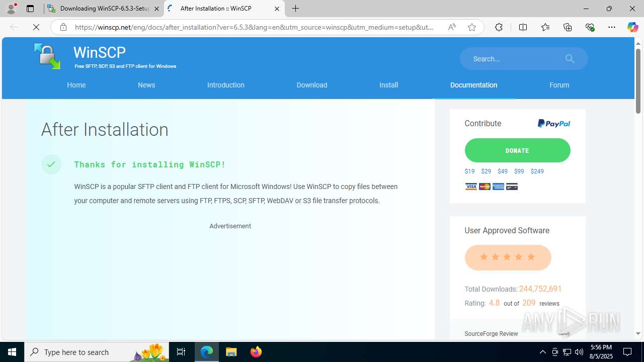The height and width of the screenshot is (362, 644).
Task: Click the browser address bar URL
Action: (x=254, y=27)
